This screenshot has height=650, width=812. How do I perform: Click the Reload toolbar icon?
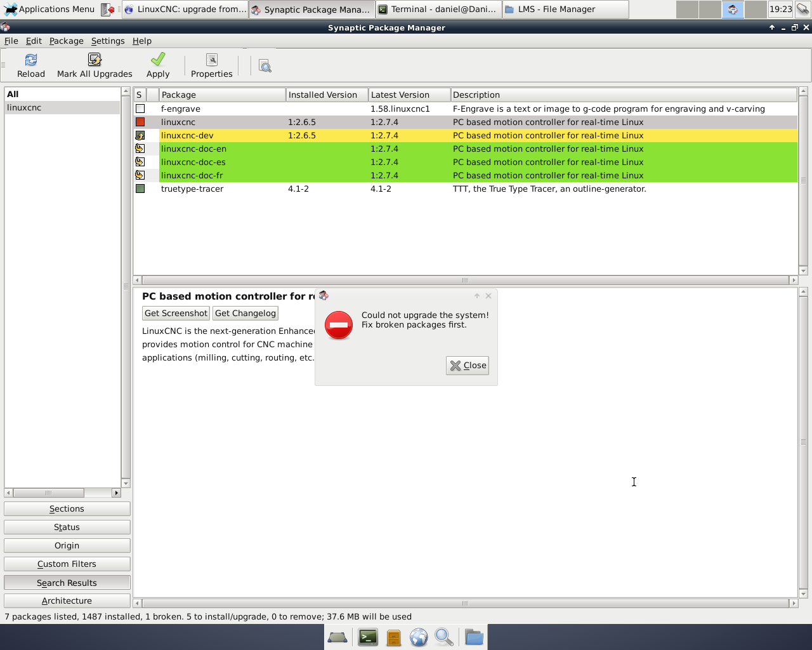pos(31,60)
